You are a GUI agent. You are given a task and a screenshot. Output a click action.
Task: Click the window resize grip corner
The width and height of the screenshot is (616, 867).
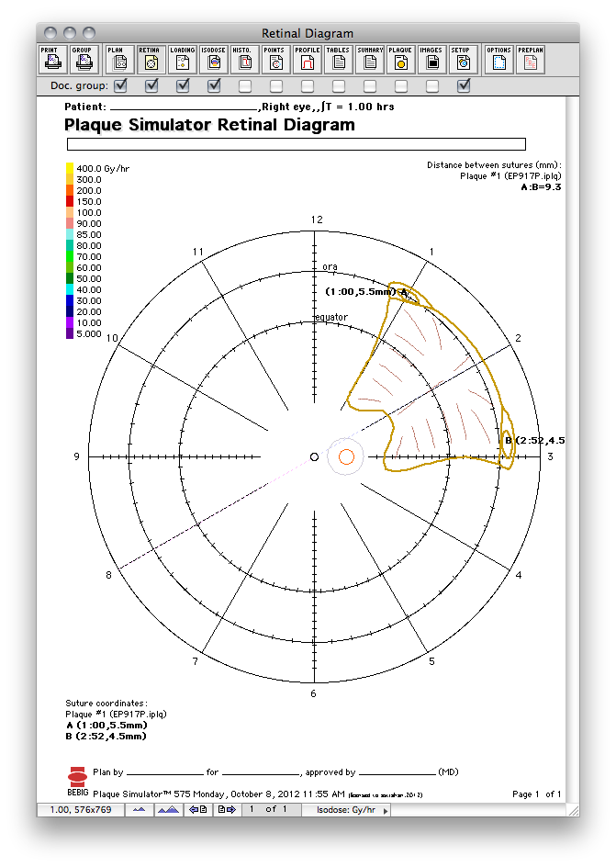[x=573, y=810]
